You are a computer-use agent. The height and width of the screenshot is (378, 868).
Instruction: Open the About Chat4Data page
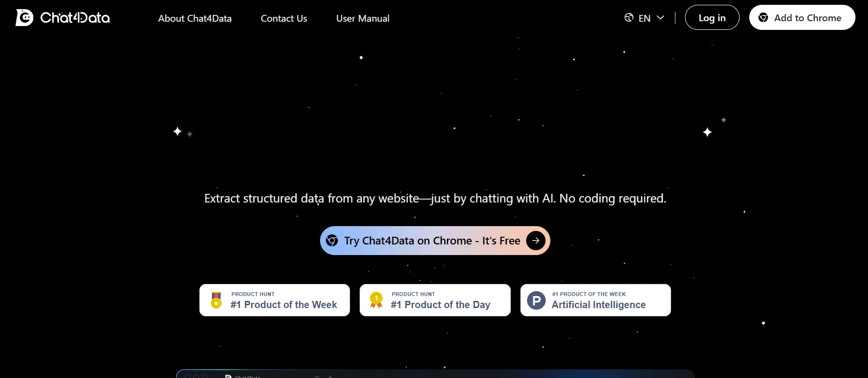point(195,18)
